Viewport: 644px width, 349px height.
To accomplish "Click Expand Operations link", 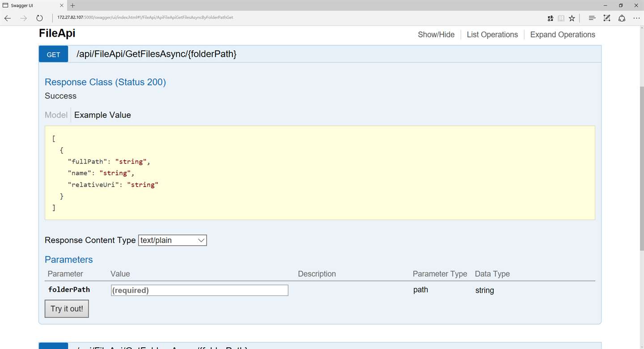I will [563, 34].
